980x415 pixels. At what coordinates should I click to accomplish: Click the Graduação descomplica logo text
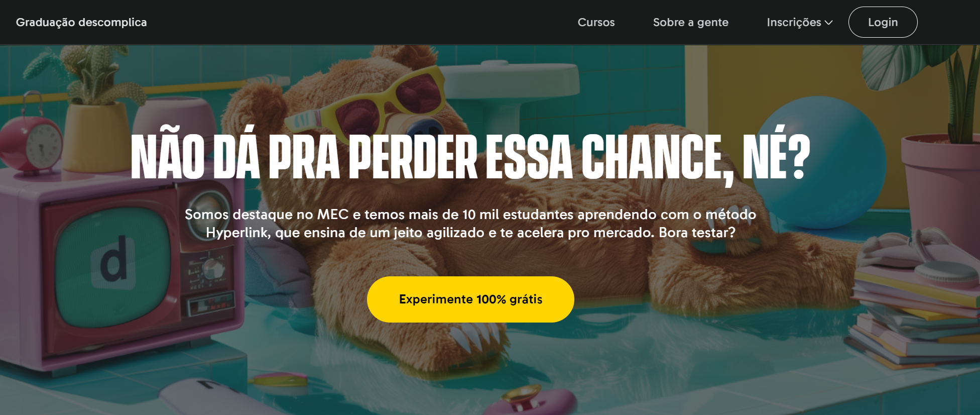click(81, 22)
